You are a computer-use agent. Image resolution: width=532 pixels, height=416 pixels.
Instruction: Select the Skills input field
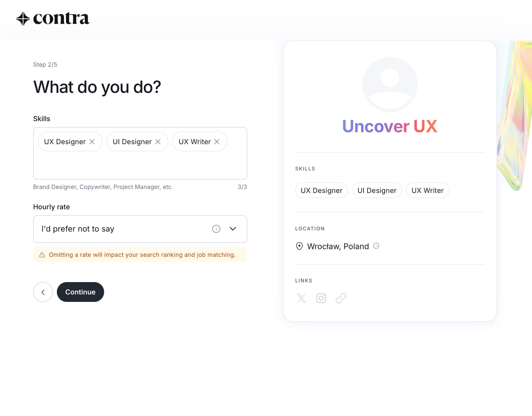click(140, 153)
